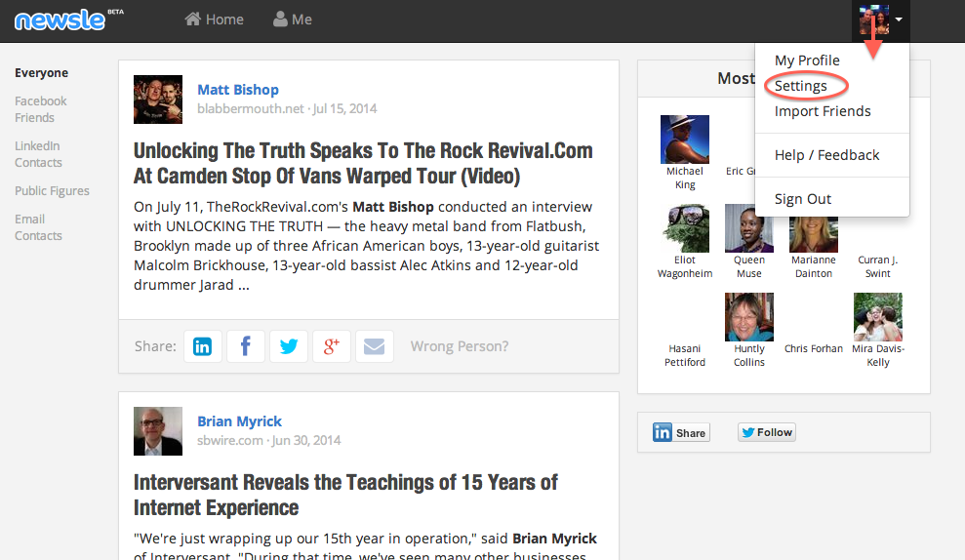
Task: Open Matt Bishop's profile photo
Action: pos(158,100)
